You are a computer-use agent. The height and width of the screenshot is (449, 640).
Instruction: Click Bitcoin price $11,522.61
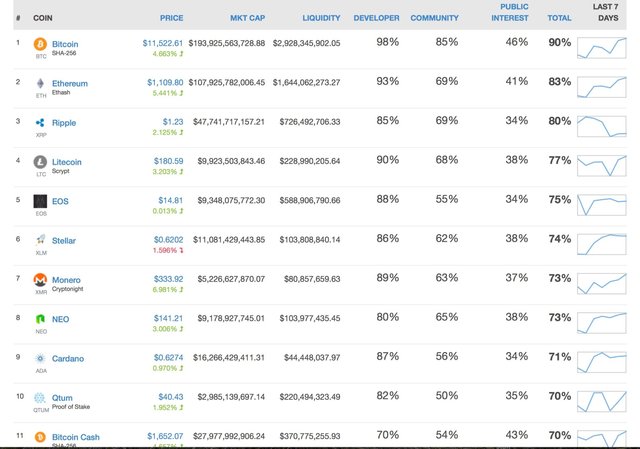click(x=163, y=43)
